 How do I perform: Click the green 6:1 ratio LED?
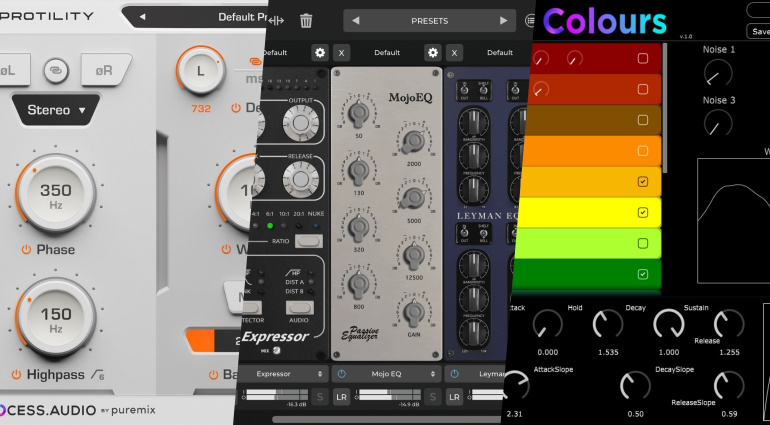[x=270, y=226]
